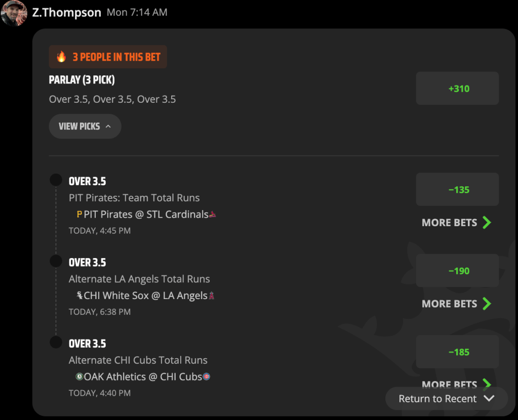Image resolution: width=518 pixels, height=420 pixels.
Task: Select the -135 Pirates odds button
Action: coord(457,190)
